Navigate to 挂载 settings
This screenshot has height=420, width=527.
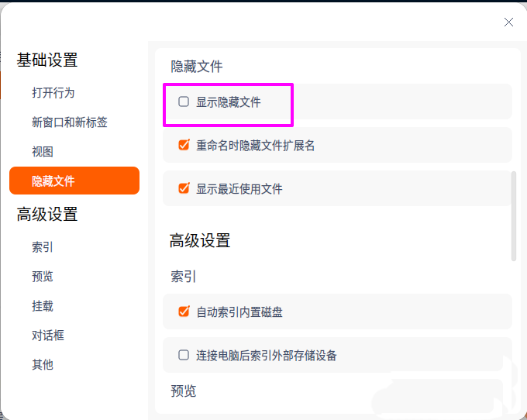point(43,306)
